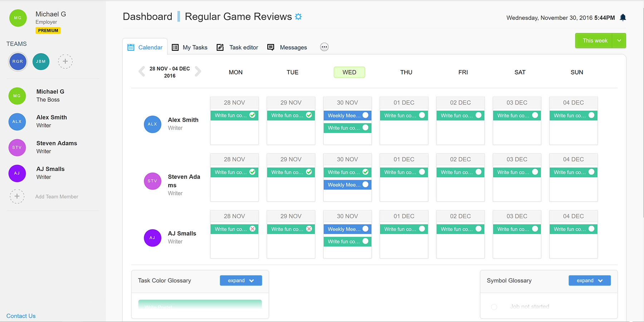Select the RGR team avatar
644x322 pixels.
click(x=18, y=62)
